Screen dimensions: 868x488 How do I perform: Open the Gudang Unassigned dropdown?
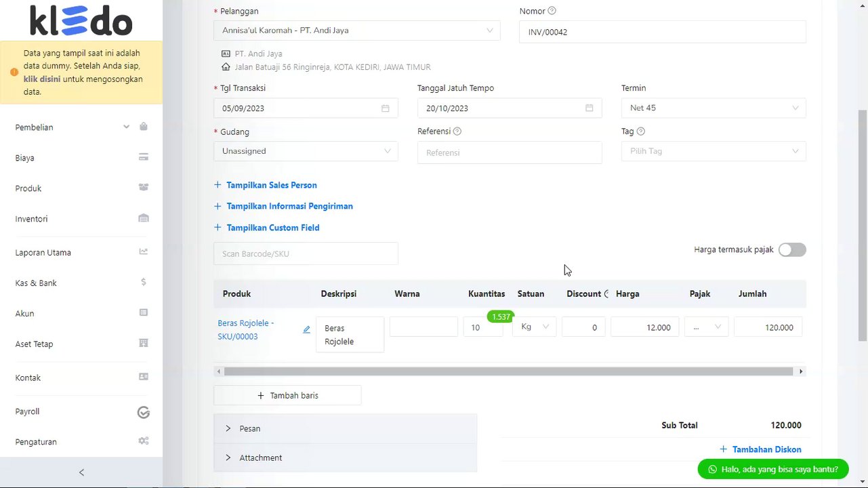306,151
